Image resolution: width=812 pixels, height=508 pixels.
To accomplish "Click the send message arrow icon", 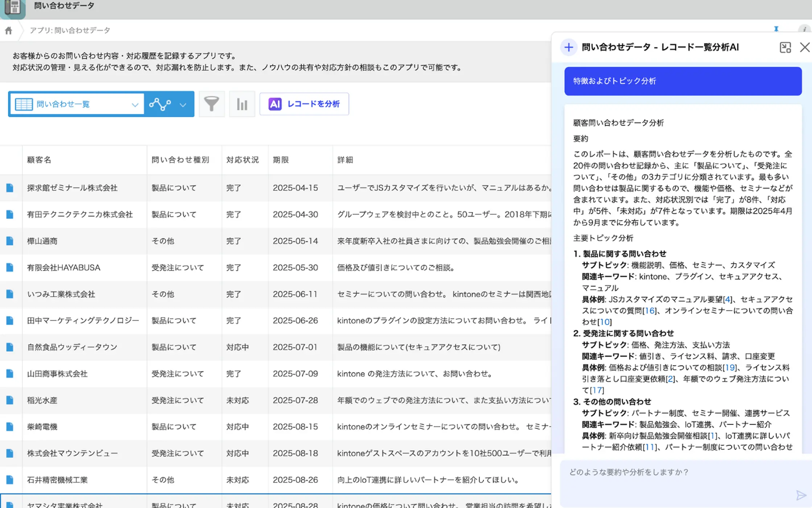I will tap(801, 495).
